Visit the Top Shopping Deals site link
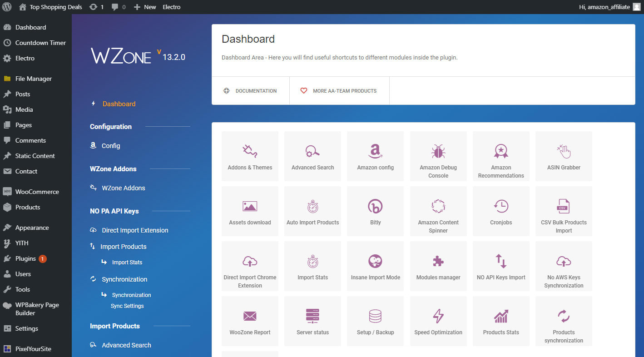This screenshot has height=357, width=644. 51,7
